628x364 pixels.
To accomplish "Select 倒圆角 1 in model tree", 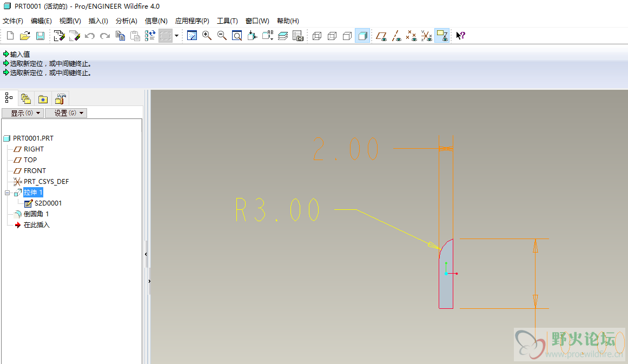I will pos(36,214).
